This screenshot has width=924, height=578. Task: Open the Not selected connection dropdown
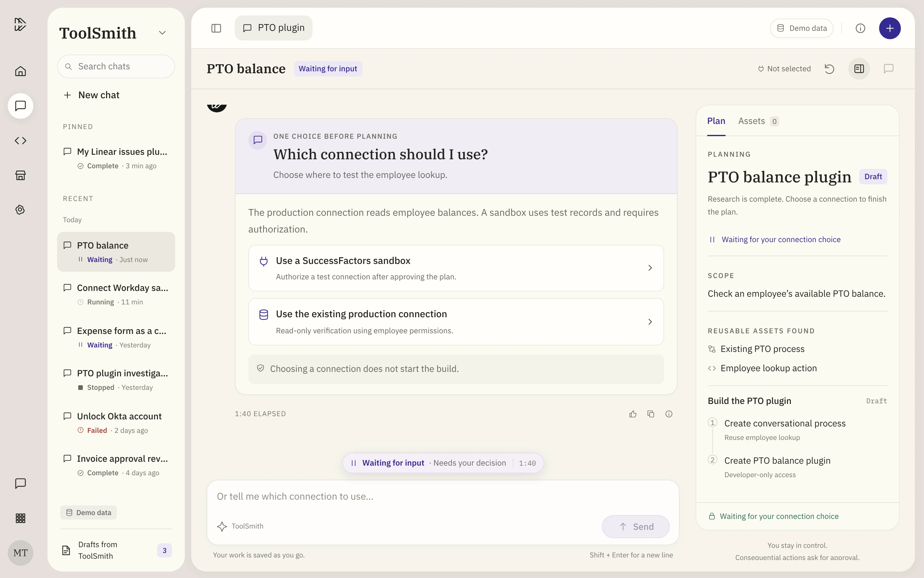click(x=784, y=69)
